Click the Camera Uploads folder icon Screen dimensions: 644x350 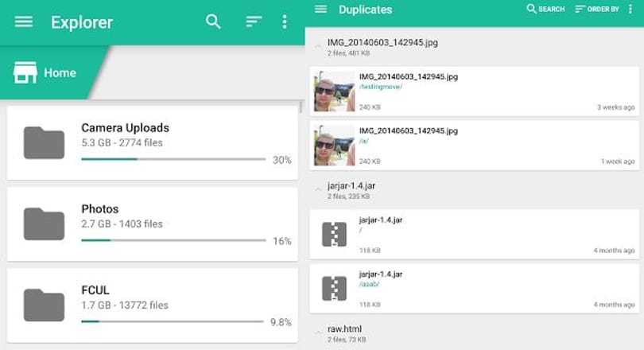[44, 143]
